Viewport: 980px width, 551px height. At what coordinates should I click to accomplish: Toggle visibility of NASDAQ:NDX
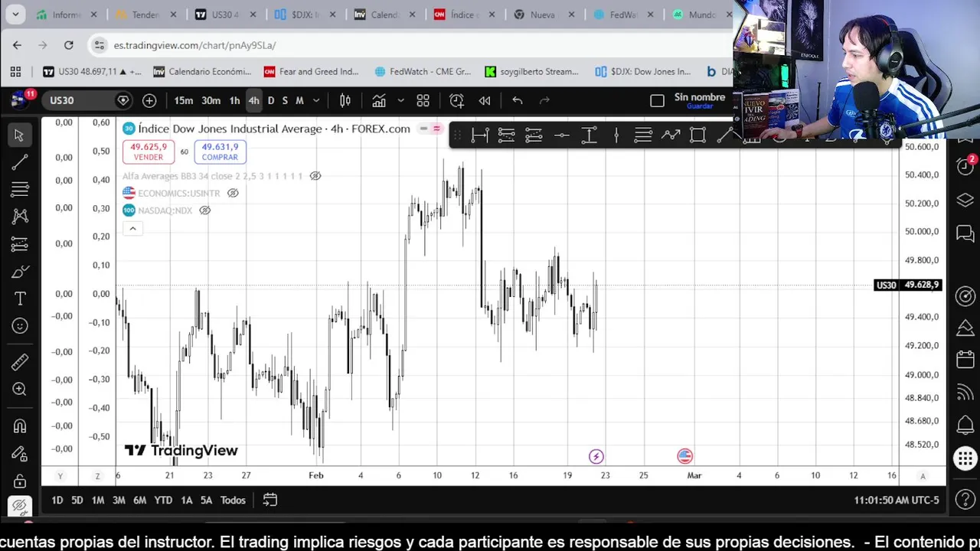pos(204,210)
